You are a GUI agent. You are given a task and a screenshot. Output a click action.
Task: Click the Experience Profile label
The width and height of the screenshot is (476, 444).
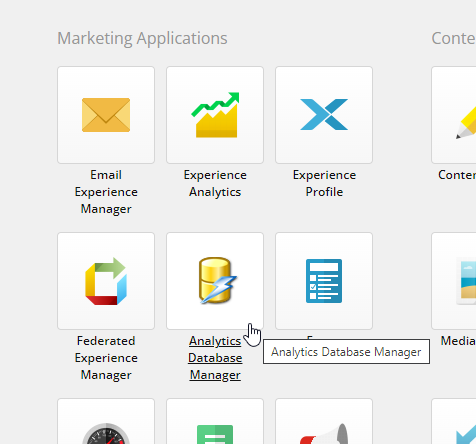[324, 183]
